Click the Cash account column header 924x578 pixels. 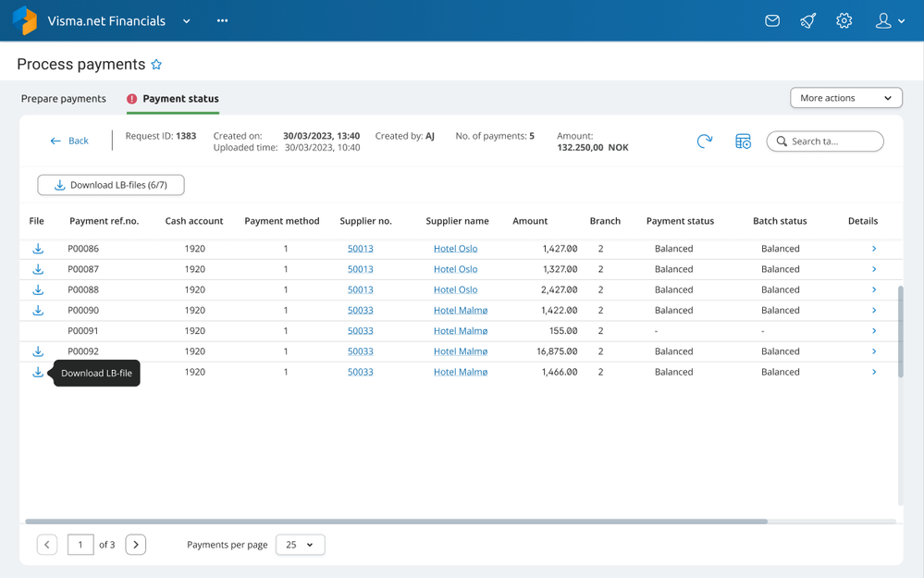[194, 221]
